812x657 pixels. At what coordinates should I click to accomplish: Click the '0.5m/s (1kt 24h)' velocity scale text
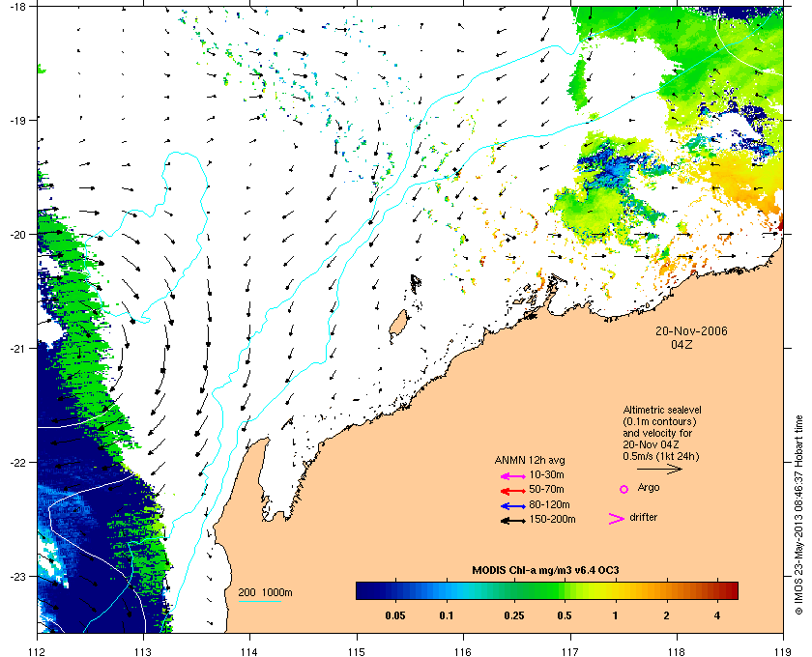[661, 456]
